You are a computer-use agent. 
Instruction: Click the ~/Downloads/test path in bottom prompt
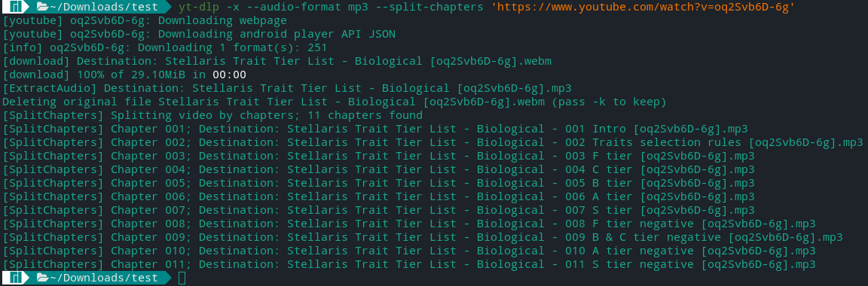click(104, 278)
